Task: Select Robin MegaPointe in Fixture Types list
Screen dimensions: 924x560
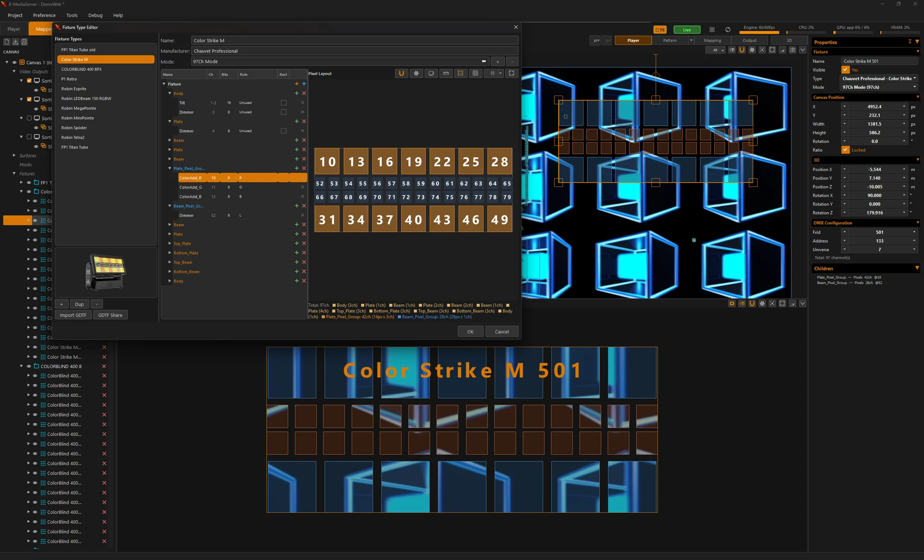Action: tap(106, 108)
